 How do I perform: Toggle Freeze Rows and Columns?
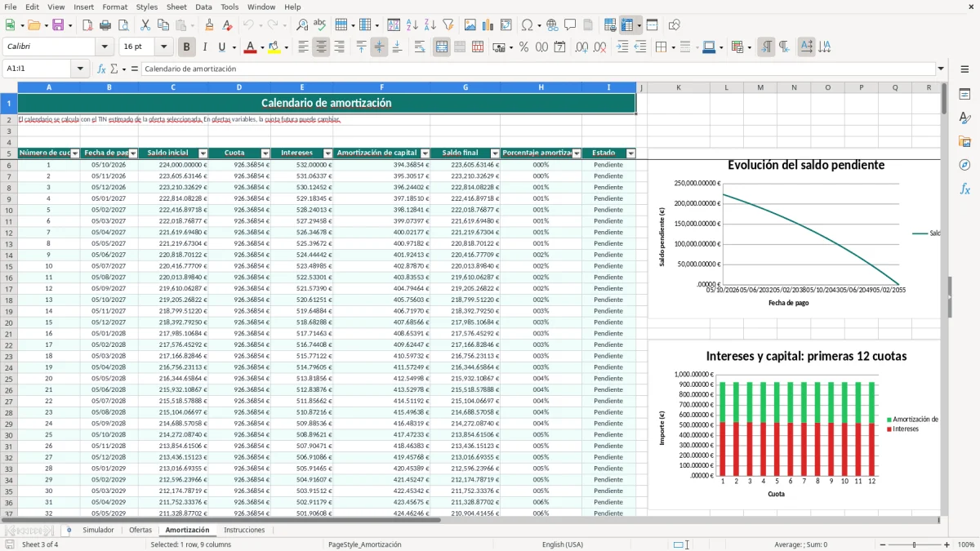pyautogui.click(x=627, y=25)
